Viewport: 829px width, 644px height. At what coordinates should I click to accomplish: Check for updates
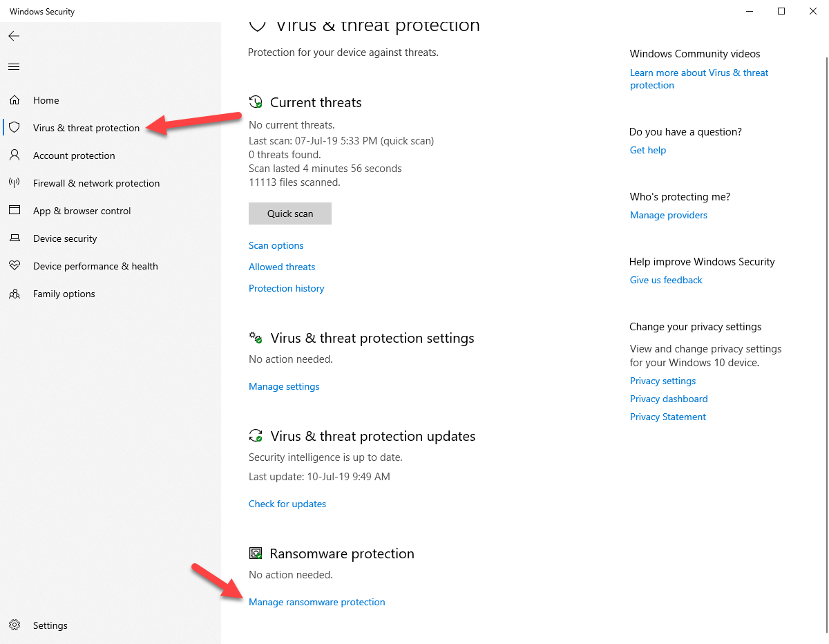coord(287,503)
